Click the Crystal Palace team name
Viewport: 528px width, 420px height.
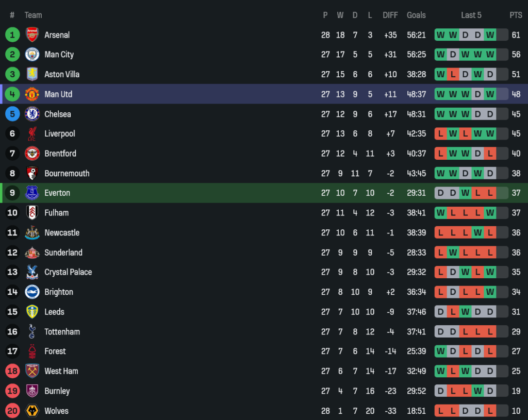[68, 272]
